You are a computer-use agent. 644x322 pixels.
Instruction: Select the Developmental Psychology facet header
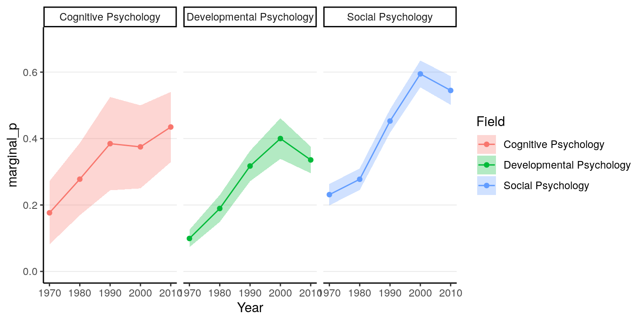tap(250, 17)
